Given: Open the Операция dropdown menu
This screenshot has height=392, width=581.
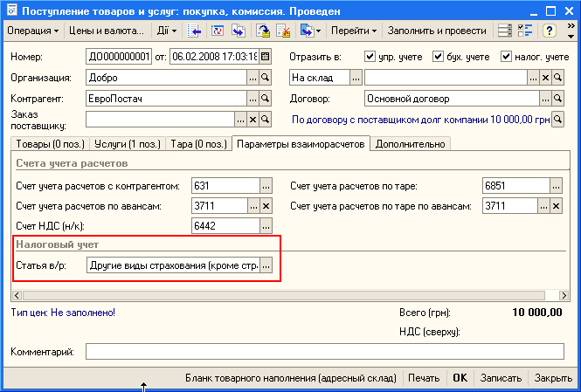Looking at the screenshot, I should [x=33, y=31].
